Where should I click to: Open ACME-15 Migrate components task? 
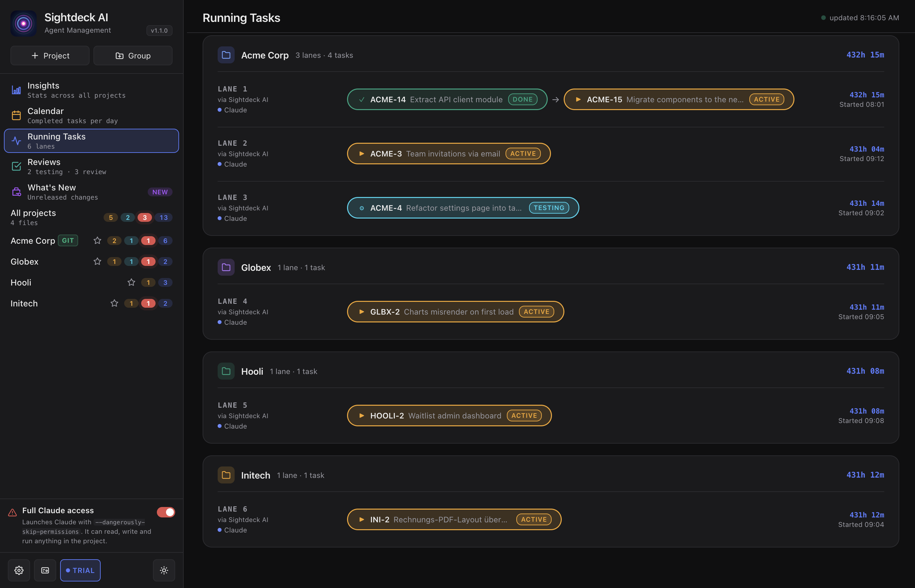(x=679, y=99)
